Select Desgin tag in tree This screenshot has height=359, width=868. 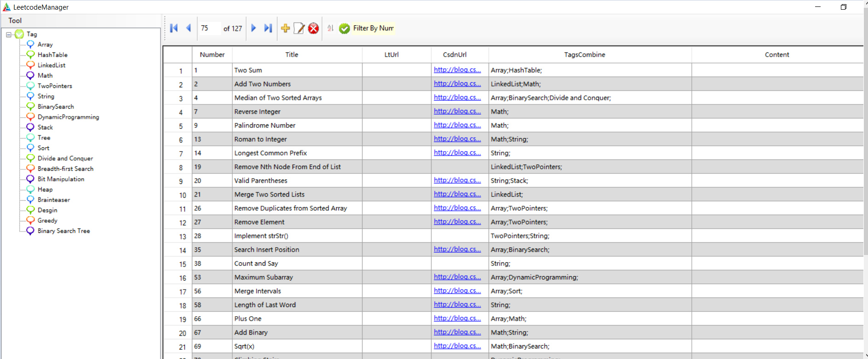click(x=47, y=210)
